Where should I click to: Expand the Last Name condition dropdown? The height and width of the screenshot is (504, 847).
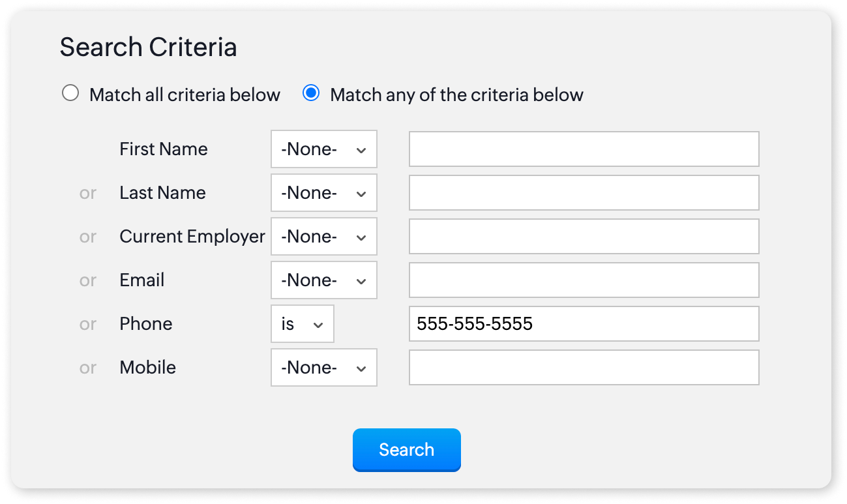pos(324,193)
